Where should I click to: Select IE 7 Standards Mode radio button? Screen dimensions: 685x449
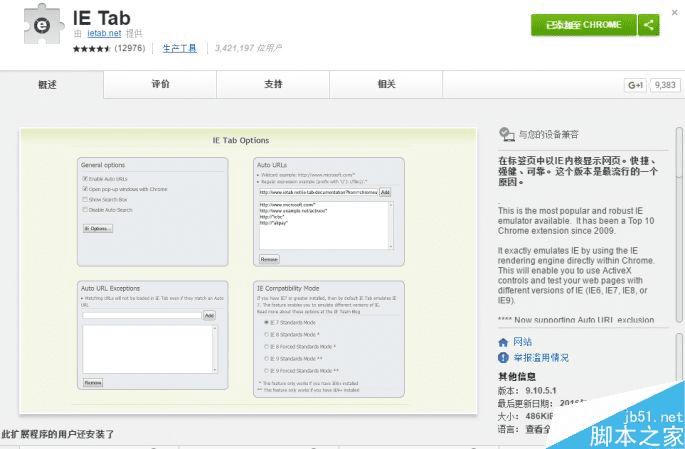tap(266, 322)
